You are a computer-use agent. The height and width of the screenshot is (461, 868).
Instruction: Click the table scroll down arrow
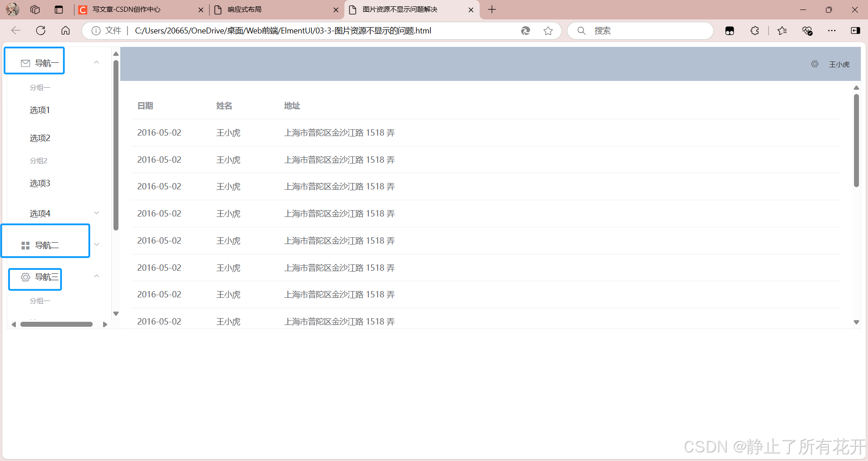856,322
